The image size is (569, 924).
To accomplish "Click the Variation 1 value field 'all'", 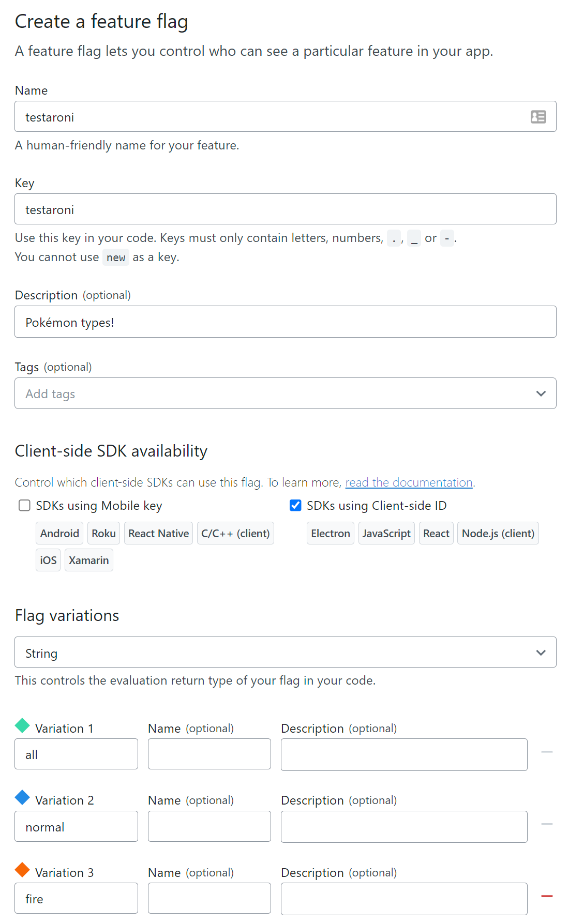I will pyautogui.click(x=76, y=754).
